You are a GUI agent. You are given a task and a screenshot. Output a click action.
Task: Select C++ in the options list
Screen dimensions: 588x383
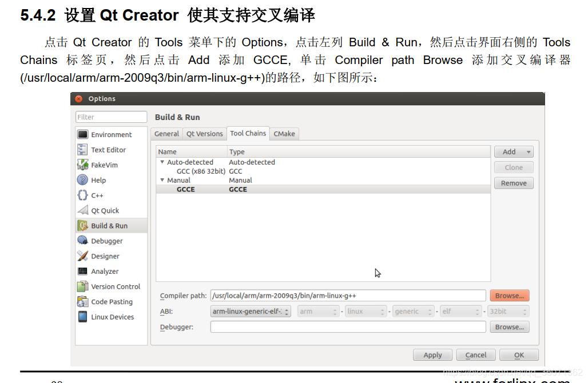(x=111, y=196)
